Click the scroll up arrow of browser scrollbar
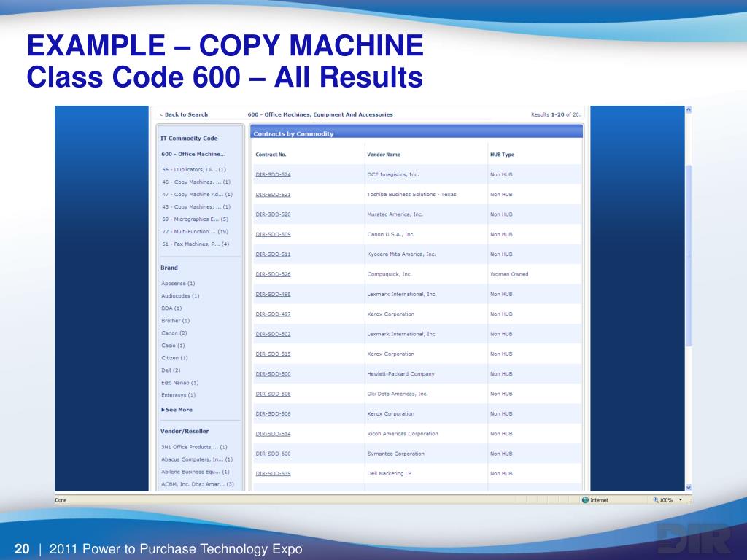Viewport: 747px width, 560px height. pyautogui.click(x=689, y=109)
